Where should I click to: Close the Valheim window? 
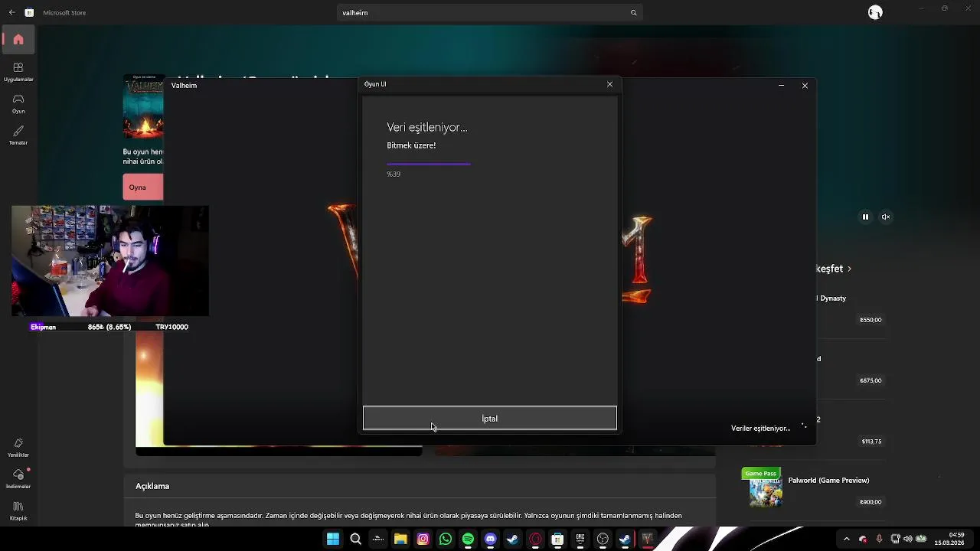(805, 86)
